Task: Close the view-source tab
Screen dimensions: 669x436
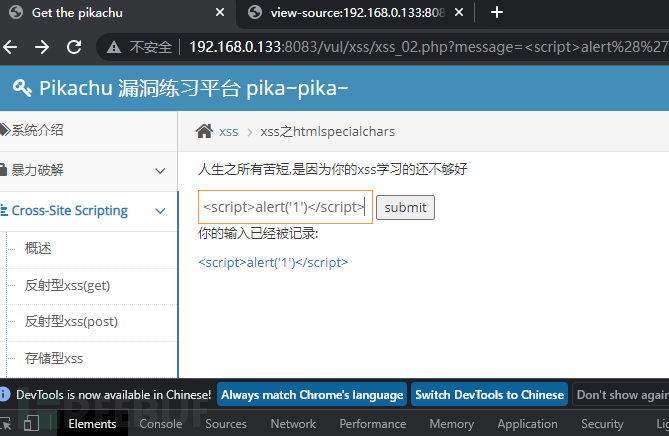Action: tap(459, 12)
